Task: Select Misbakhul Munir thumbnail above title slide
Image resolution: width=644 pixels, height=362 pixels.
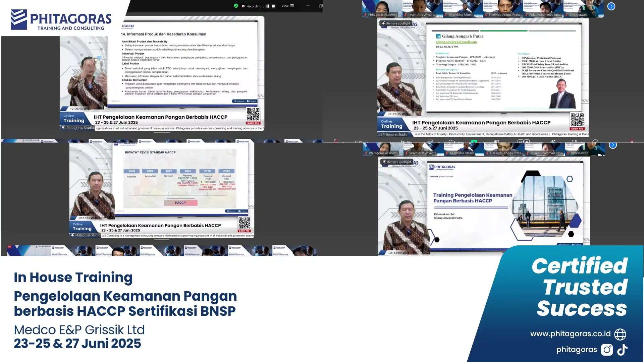Action: [464, 149]
